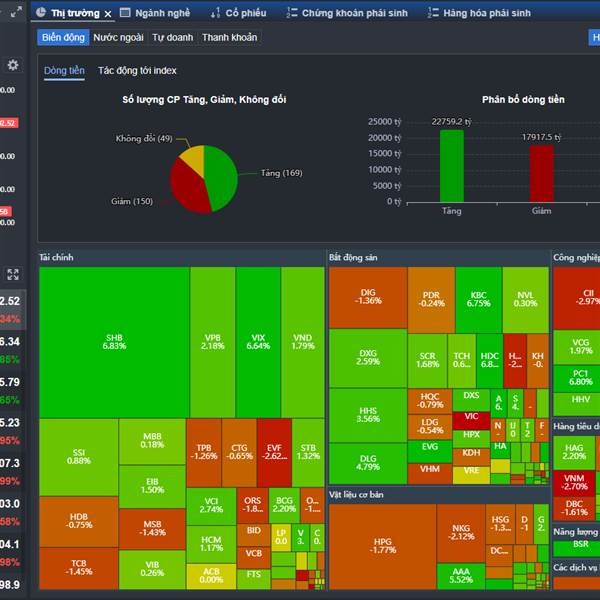
Task: Click the HCM 1.17% tile
Action: (x=211, y=544)
